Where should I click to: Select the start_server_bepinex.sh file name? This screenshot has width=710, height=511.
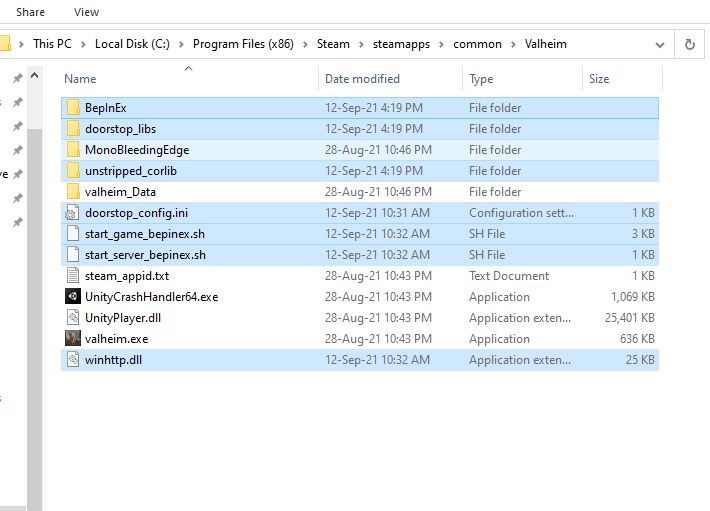pos(145,255)
